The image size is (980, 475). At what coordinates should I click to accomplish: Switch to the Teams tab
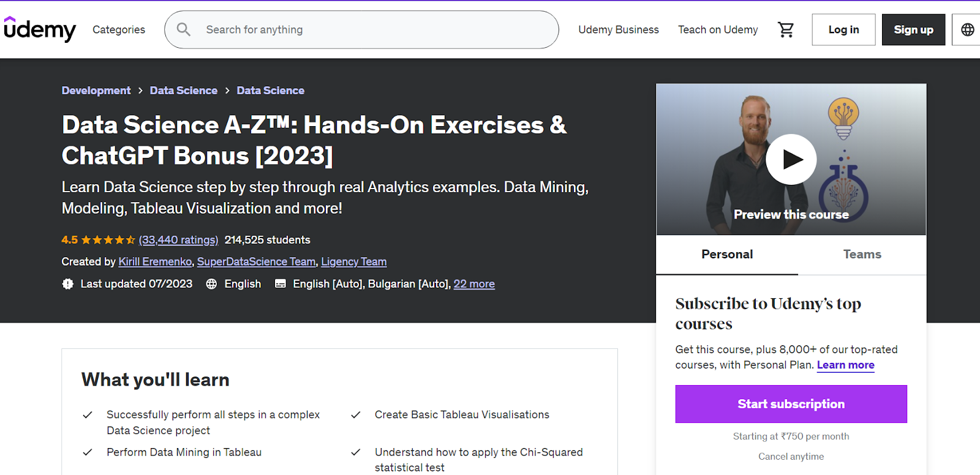(862, 255)
